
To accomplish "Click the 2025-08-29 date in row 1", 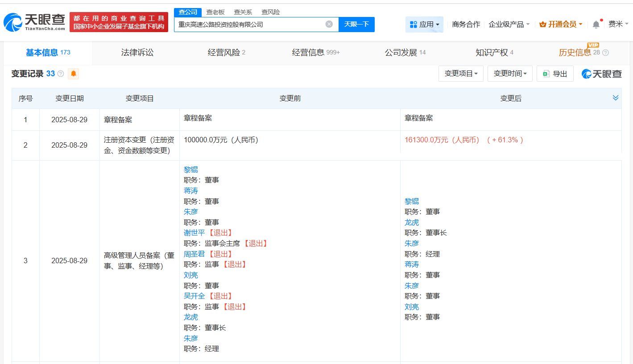I will [x=70, y=120].
